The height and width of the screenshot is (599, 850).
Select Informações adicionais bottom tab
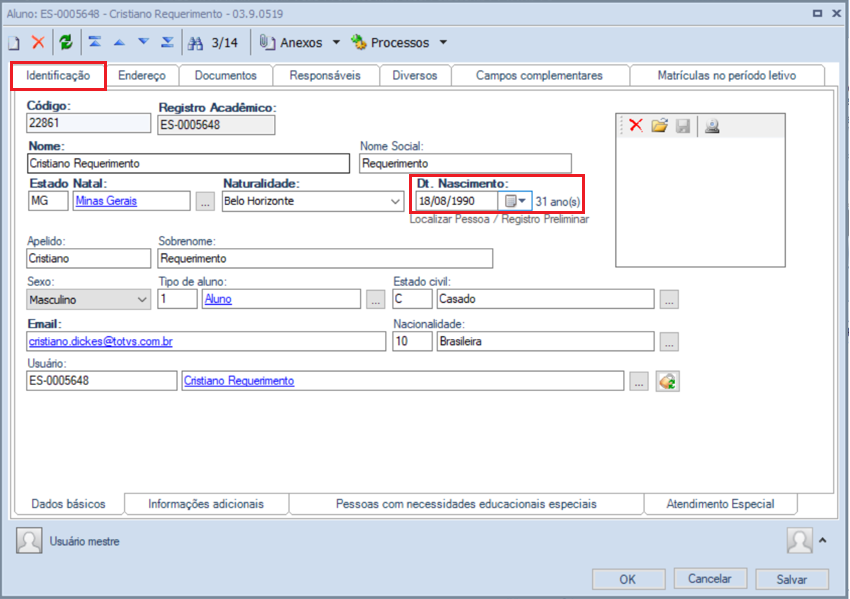coord(206,504)
